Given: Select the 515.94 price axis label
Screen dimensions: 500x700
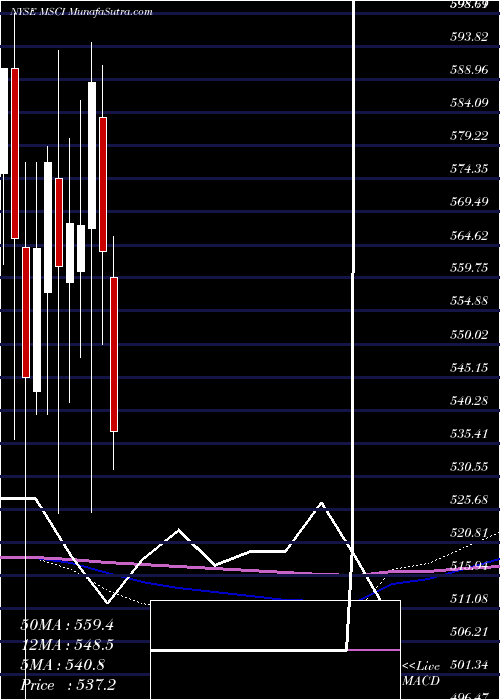Looking at the screenshot, I should 468,566.
